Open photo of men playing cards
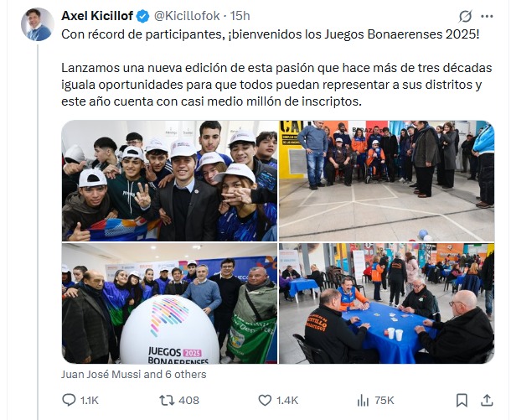 (x=386, y=303)
